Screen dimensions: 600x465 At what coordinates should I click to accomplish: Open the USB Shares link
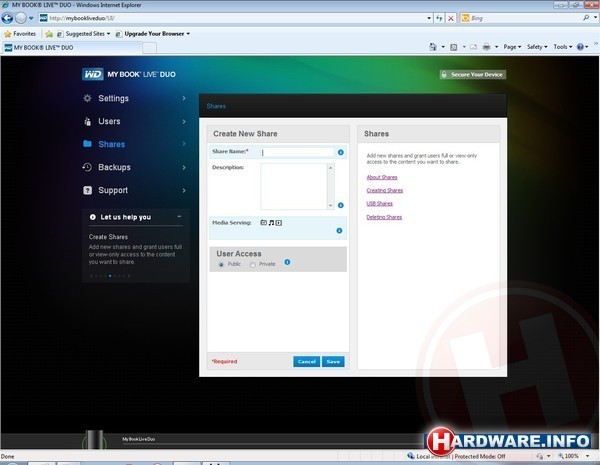[x=380, y=204]
